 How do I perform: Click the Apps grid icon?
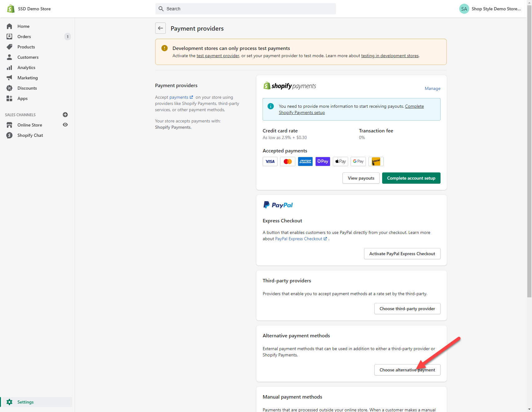tap(9, 98)
